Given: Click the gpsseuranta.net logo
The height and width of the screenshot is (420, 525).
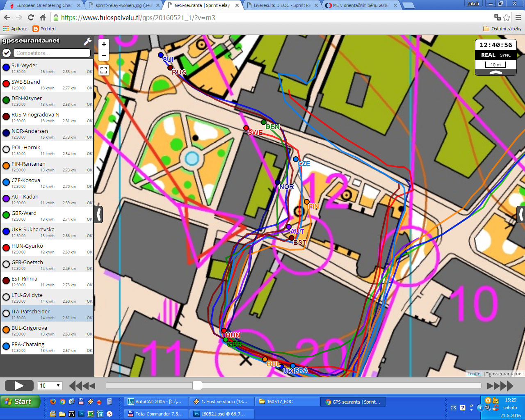Looking at the screenshot, I should (x=31, y=41).
